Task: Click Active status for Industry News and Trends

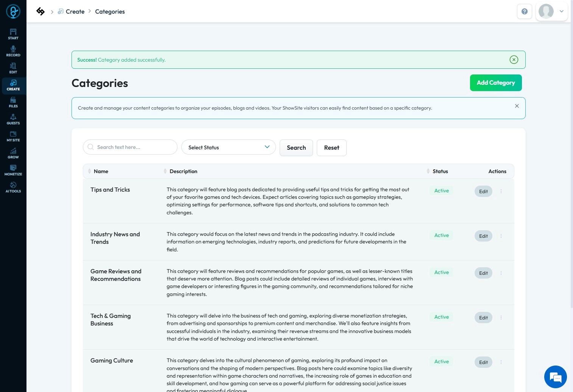Action: (x=441, y=236)
